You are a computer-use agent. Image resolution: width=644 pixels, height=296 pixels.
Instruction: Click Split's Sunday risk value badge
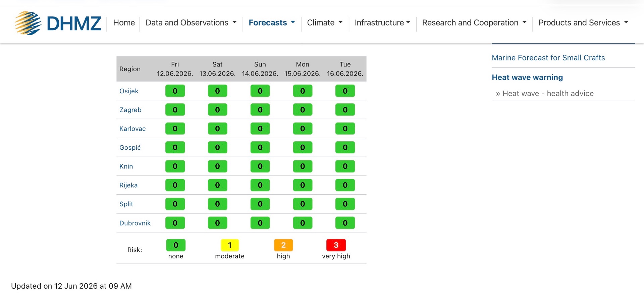(260, 204)
